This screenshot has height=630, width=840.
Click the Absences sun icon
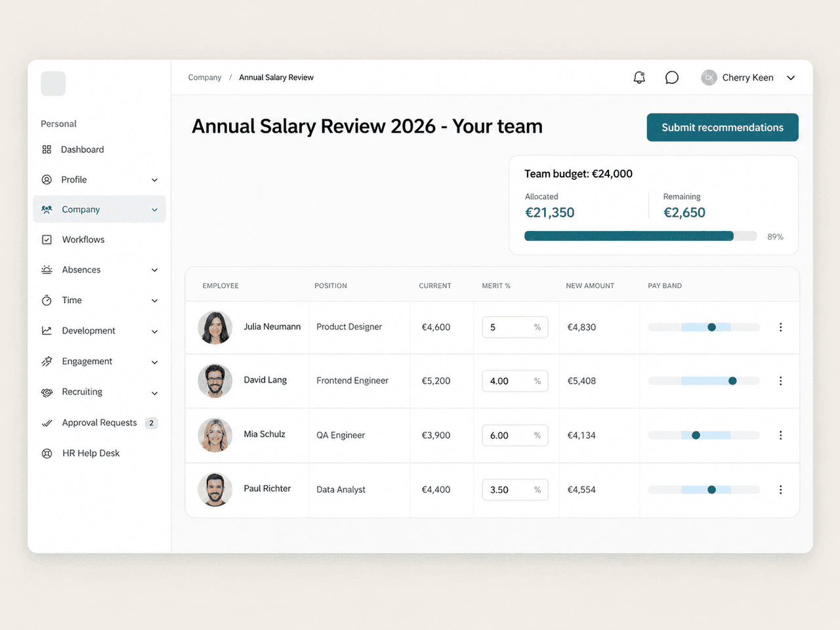tap(47, 270)
